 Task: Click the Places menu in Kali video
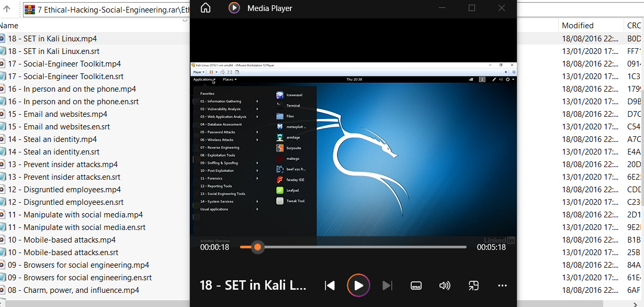230,80
